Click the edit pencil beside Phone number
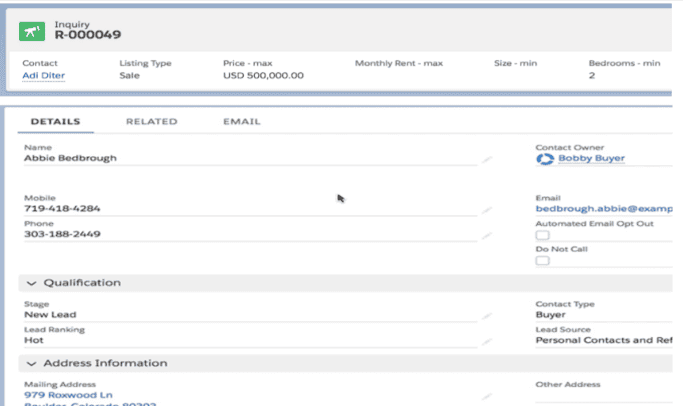The image size is (683, 406). (487, 236)
